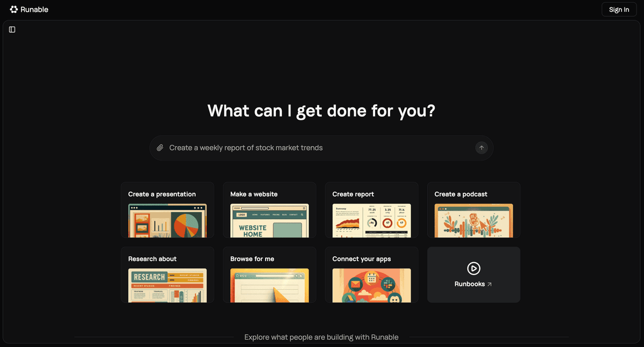
Task: Click the pie chart presentation thumbnail
Action: pos(167,220)
